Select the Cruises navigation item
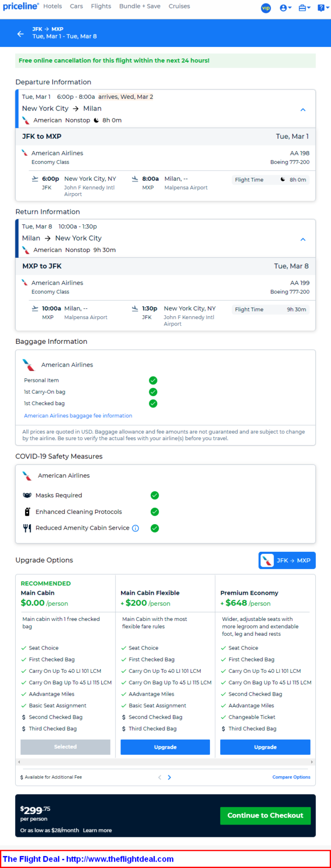This screenshot has width=331, height=868. 179,6
